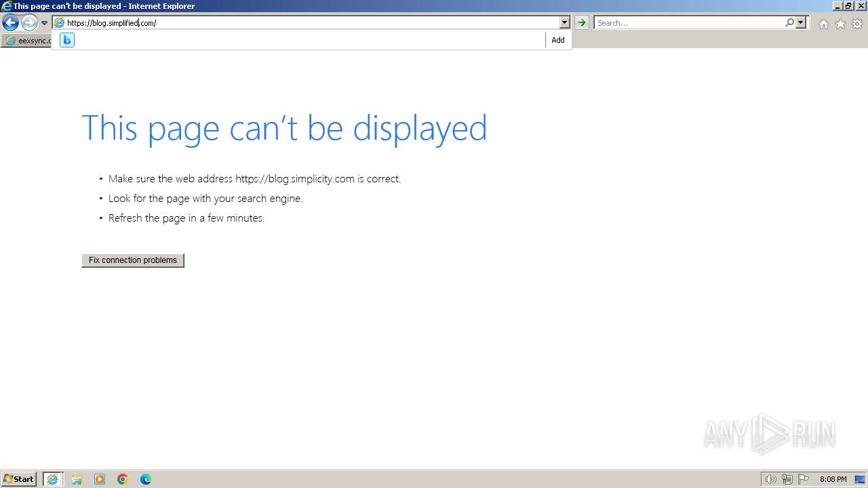This screenshot has height=488, width=868.
Task: Restore down the Internet Explorer window
Action: [848, 6]
